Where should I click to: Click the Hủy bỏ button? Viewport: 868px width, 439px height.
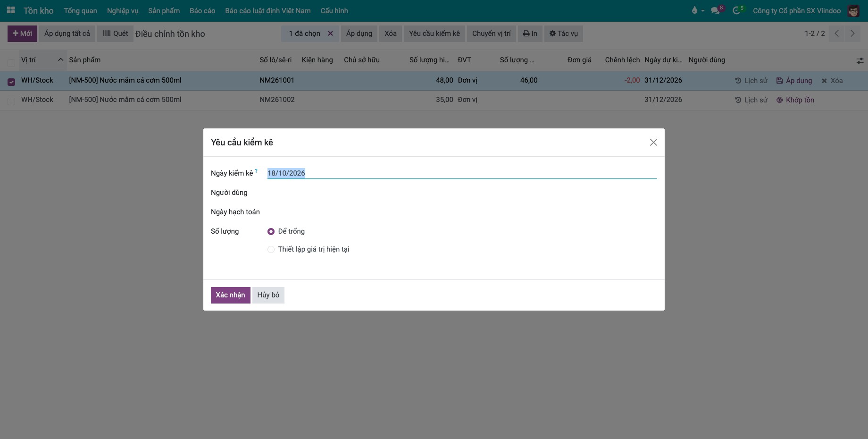268,295
